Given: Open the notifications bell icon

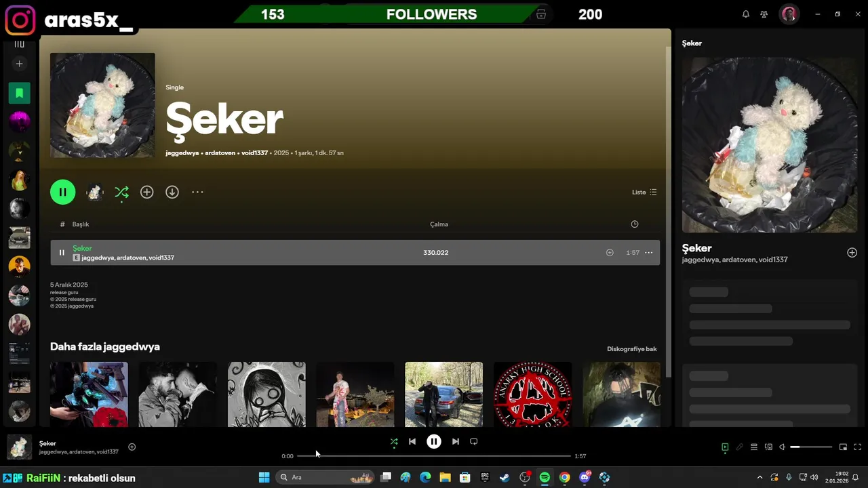Looking at the screenshot, I should [x=746, y=14].
